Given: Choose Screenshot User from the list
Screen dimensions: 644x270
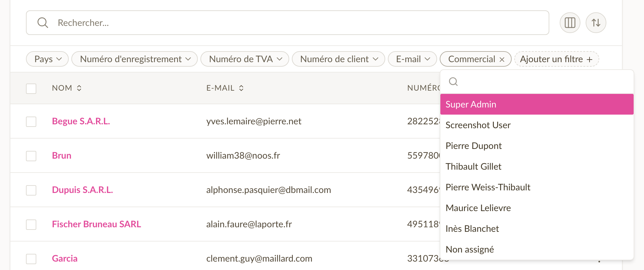Looking at the screenshot, I should point(537,125).
